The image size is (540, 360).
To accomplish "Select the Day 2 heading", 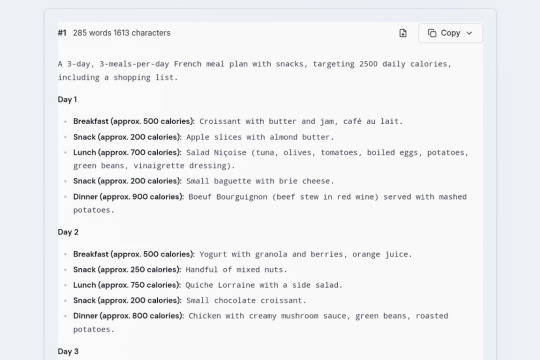I will click(x=68, y=232).
